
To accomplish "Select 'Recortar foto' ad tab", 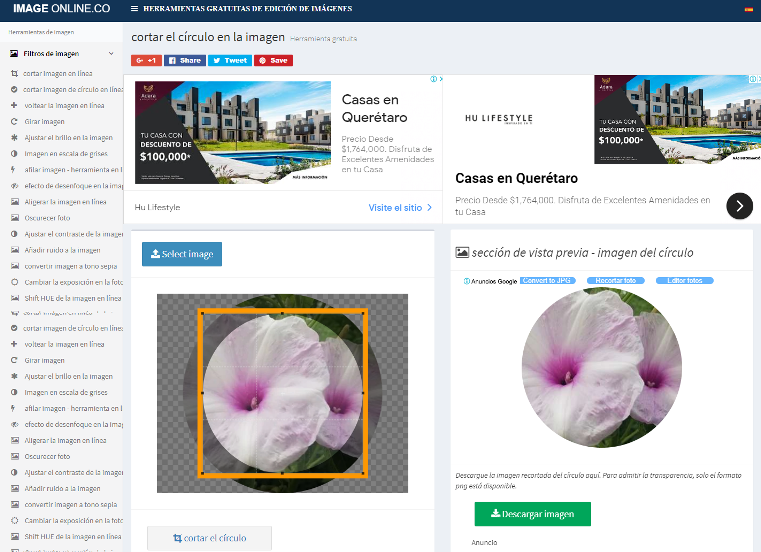I will [616, 281].
